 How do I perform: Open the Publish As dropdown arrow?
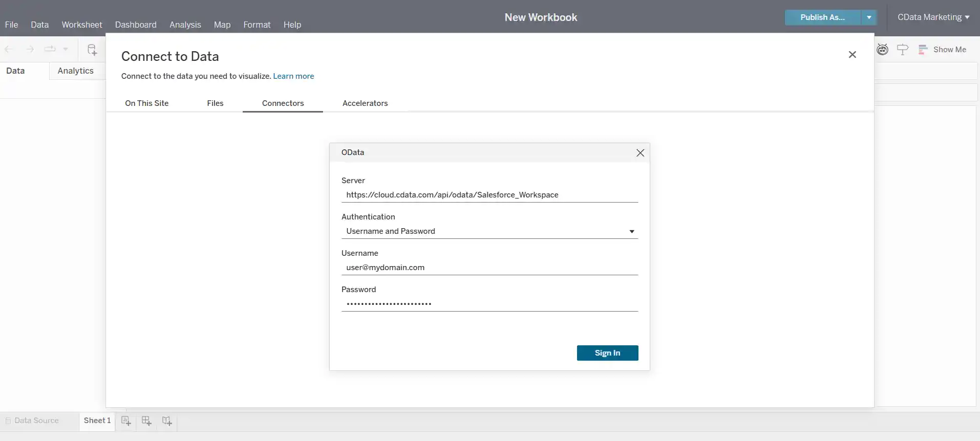pos(869,17)
